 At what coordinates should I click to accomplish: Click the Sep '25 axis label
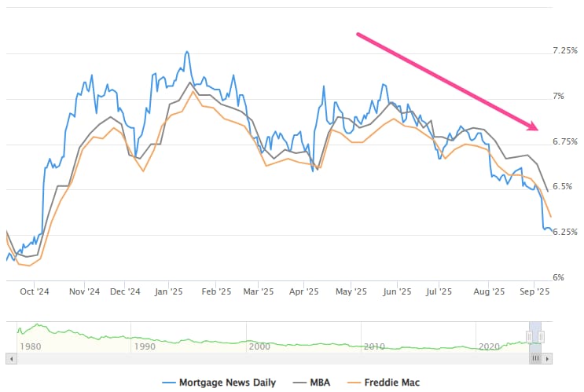point(534,291)
